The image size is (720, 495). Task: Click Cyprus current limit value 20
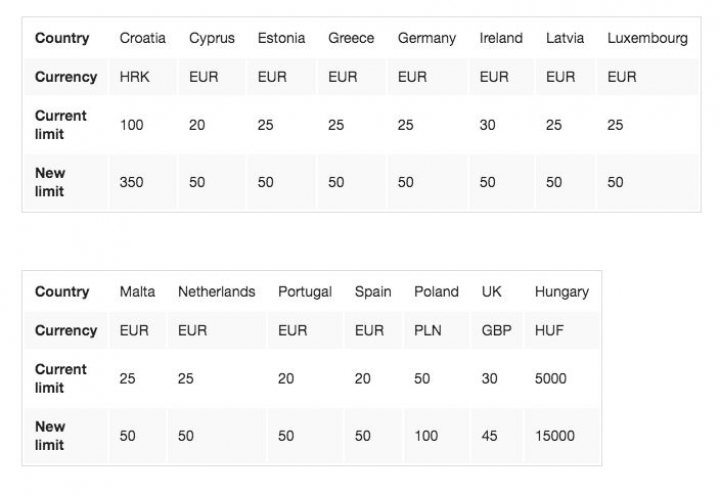coord(197,125)
